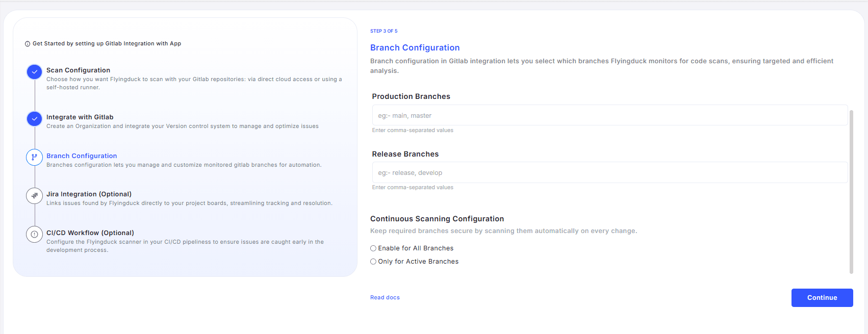Select Only for Active Branches option
The image size is (868, 334).
[373, 262]
